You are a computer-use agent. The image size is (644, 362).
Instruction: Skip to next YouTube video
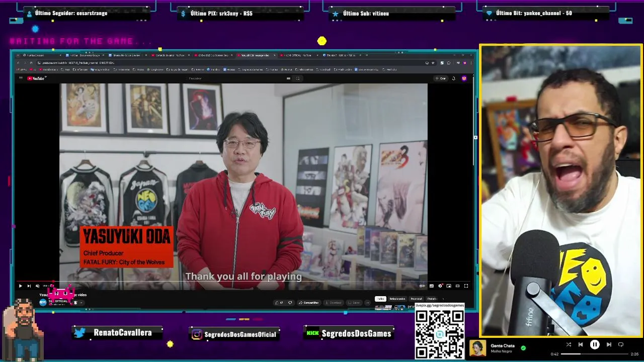29,286
